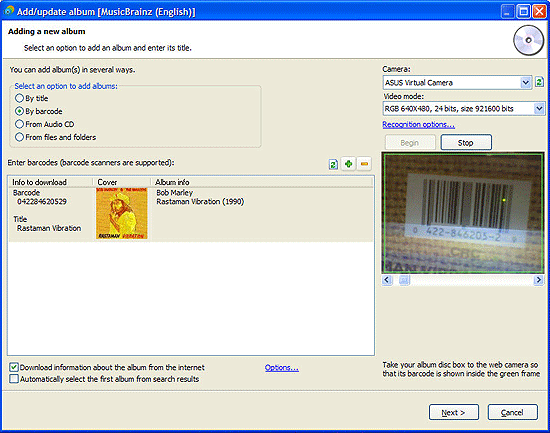Viewport: 550px width, 433px height.
Task: Click the left arrow of preview scrollbar
Action: pos(387,280)
